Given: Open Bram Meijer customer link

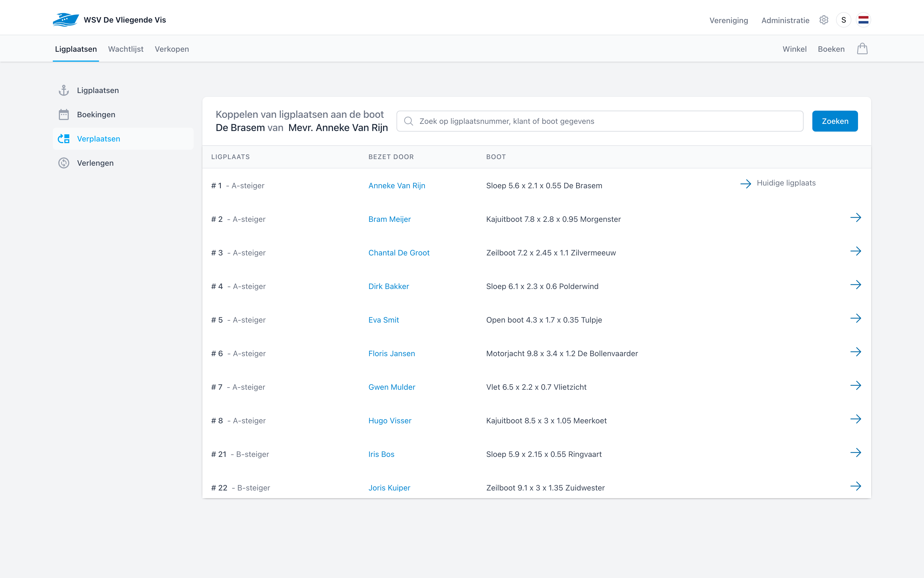Looking at the screenshot, I should pyautogui.click(x=389, y=219).
